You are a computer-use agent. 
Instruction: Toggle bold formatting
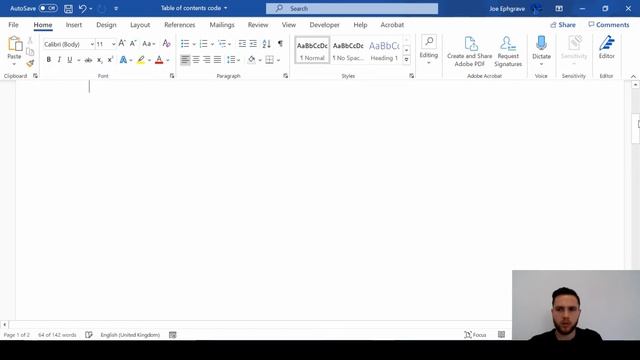(x=49, y=60)
